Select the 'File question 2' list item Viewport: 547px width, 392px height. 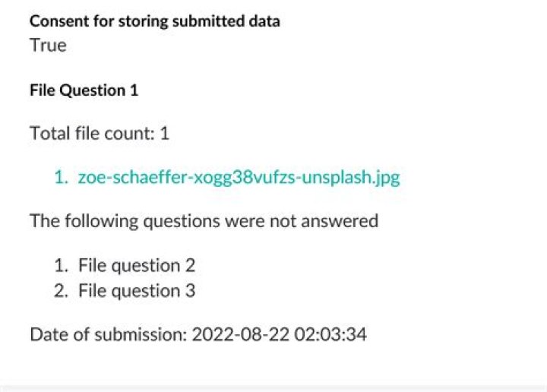(137, 265)
